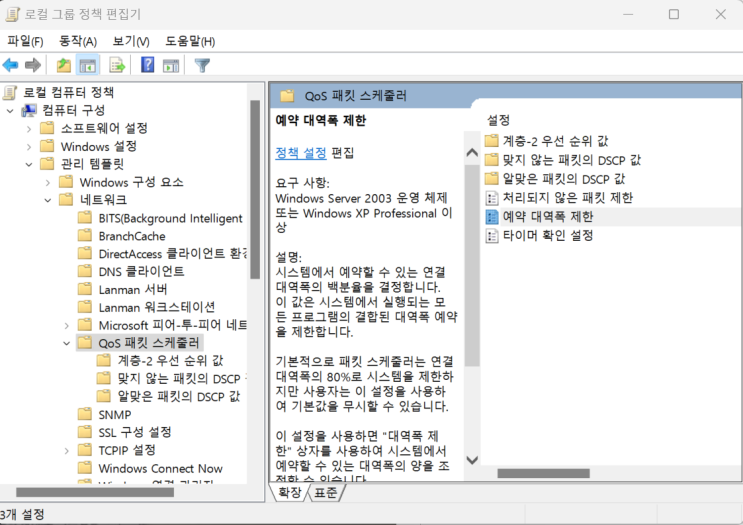This screenshot has height=525, width=743.
Task: Click the BranchCache folder icon in tree
Action: [85, 235]
